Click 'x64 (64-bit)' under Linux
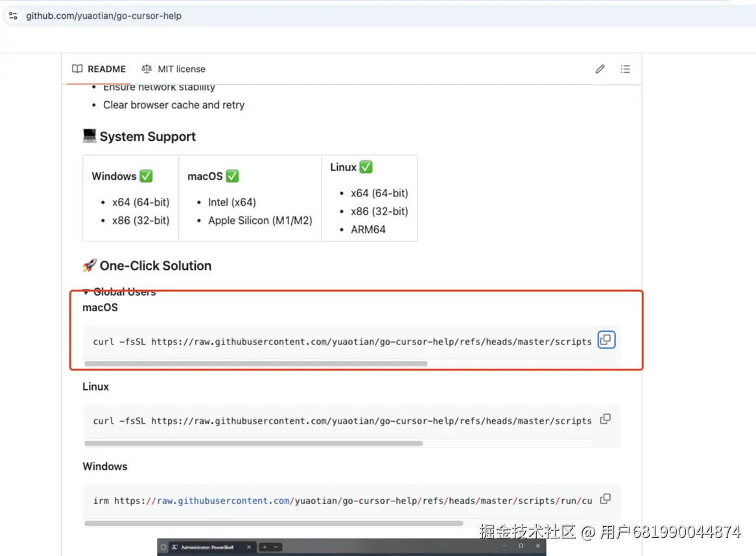Viewport: 756px width, 556px height. 379,193
